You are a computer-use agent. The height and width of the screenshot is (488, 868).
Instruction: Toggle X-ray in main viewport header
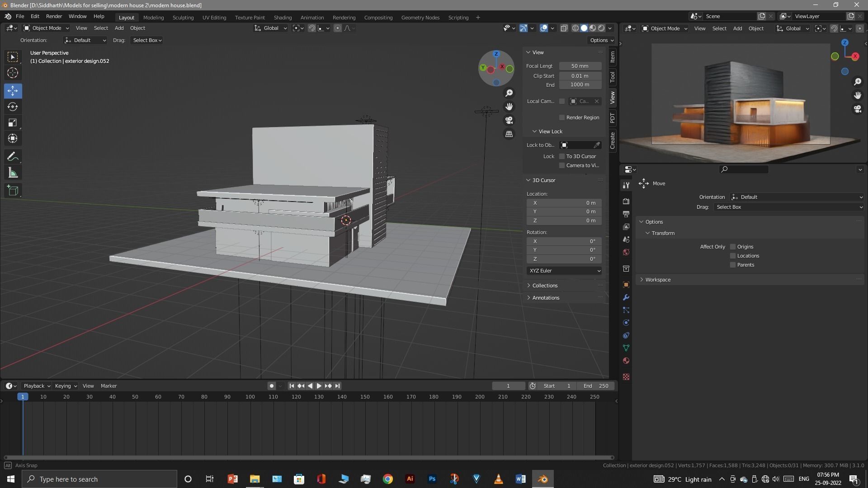point(564,28)
